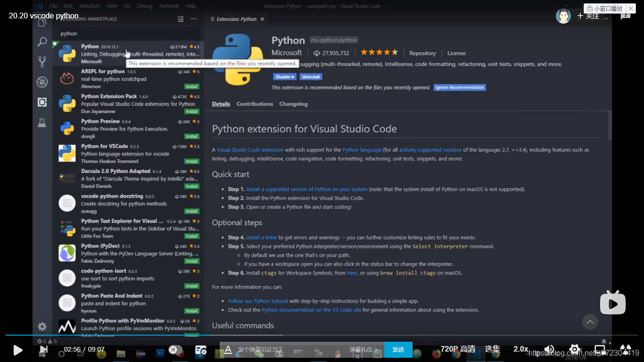Image resolution: width=644 pixels, height=362 pixels.
Task: Open the File menu
Action: [x=53, y=6]
